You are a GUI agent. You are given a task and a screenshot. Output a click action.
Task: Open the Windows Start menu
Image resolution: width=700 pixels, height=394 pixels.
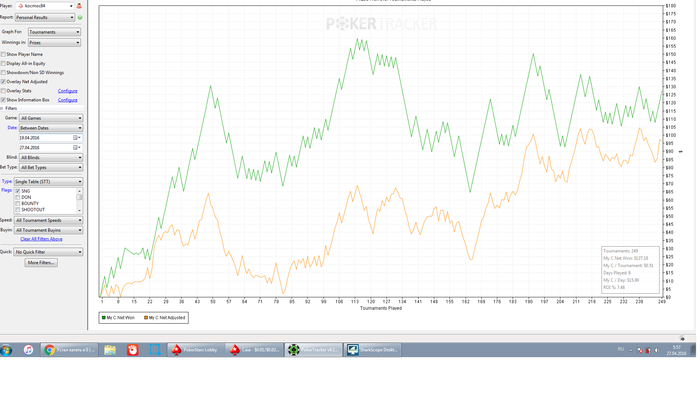pyautogui.click(x=6, y=350)
